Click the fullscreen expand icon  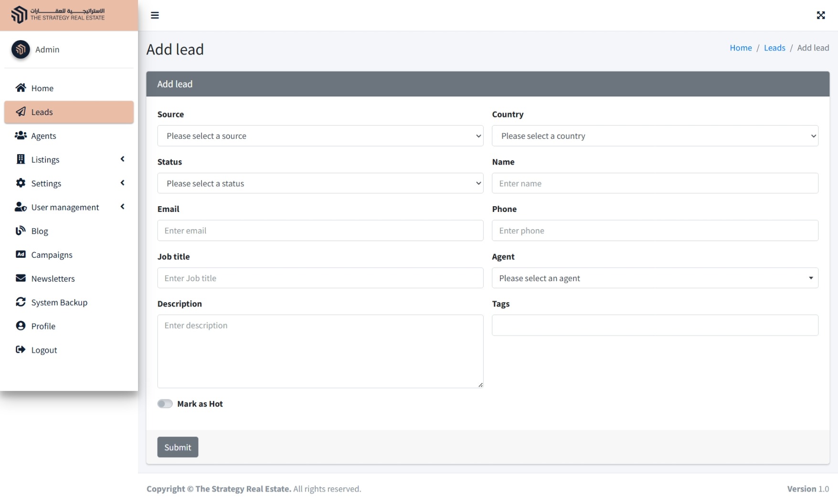pyautogui.click(x=820, y=15)
